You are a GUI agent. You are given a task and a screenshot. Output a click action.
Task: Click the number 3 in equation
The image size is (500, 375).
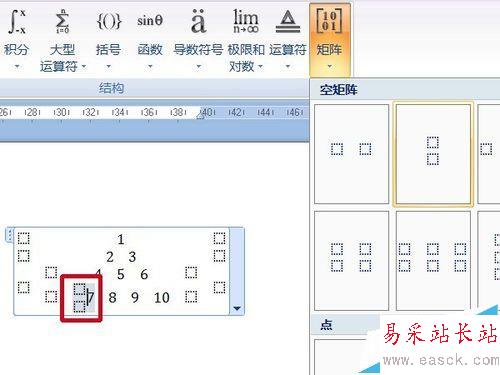[132, 257]
